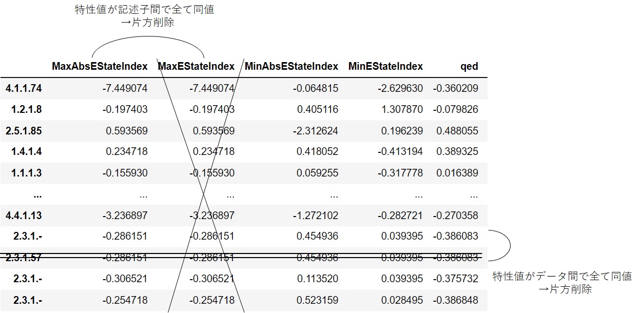The width and height of the screenshot is (644, 313).
Task: Select the MinAbsEStateIndex value 0.523159
Action: point(317,300)
